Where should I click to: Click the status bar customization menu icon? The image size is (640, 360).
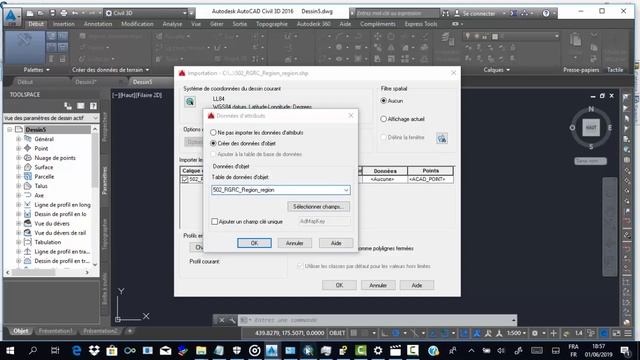click(x=628, y=333)
